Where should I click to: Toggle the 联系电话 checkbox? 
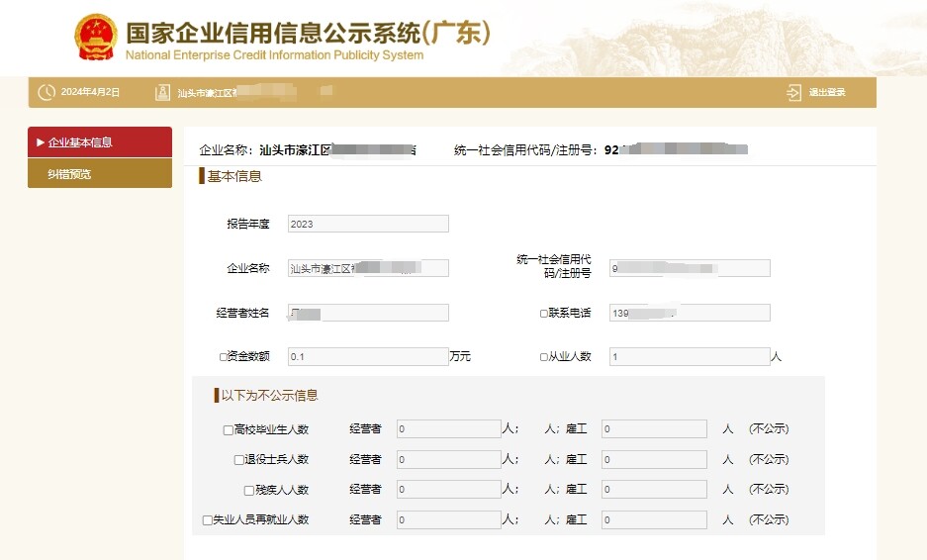coord(544,314)
